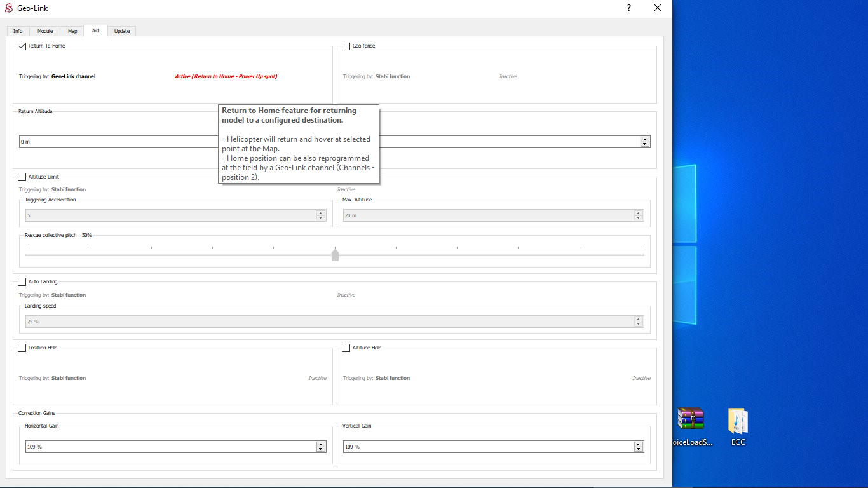The height and width of the screenshot is (488, 868).
Task: Switch to the Map tab
Action: (x=72, y=31)
